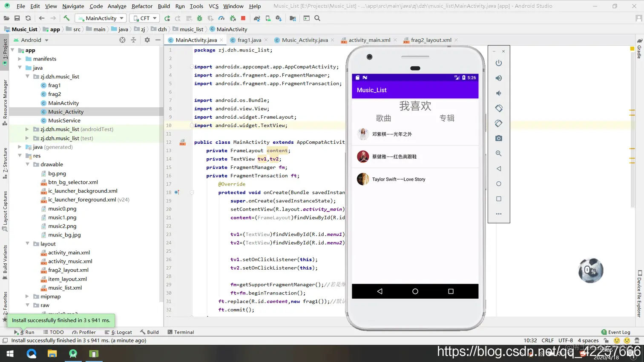Rerun the app with the green run icon

point(167,18)
